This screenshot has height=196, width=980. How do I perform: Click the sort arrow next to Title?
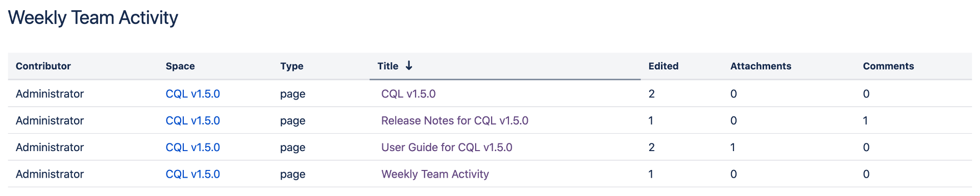click(409, 66)
